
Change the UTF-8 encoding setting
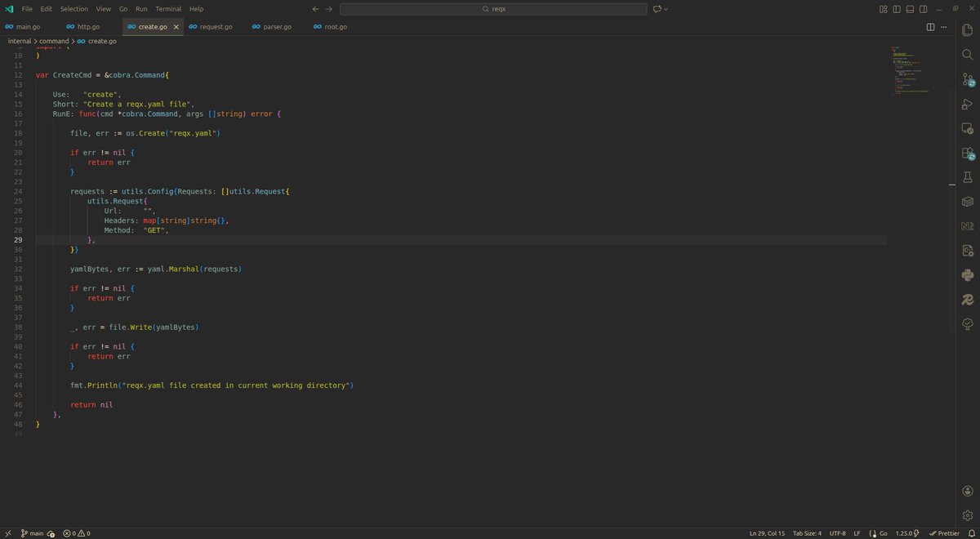(838, 533)
